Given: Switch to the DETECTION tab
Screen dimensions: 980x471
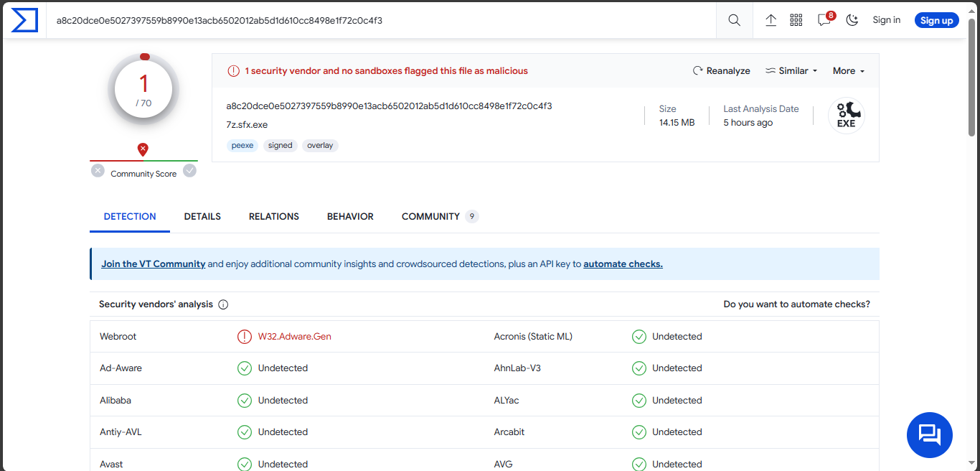Looking at the screenshot, I should tap(130, 216).
